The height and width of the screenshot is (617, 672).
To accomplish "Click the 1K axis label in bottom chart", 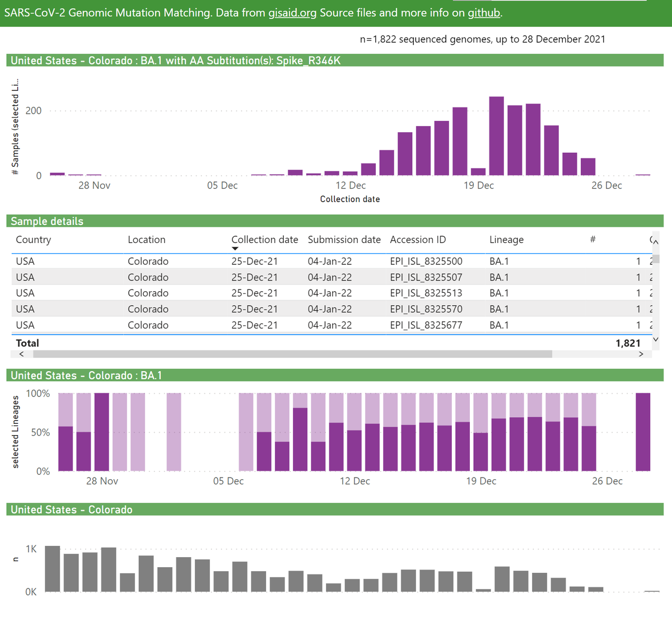I will coord(31,549).
